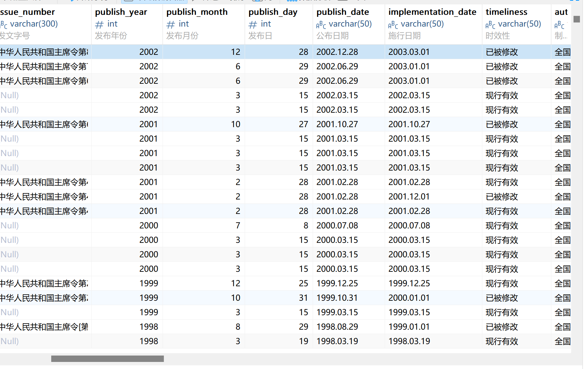
Task: Select the implementation_date column header
Action: click(434, 24)
